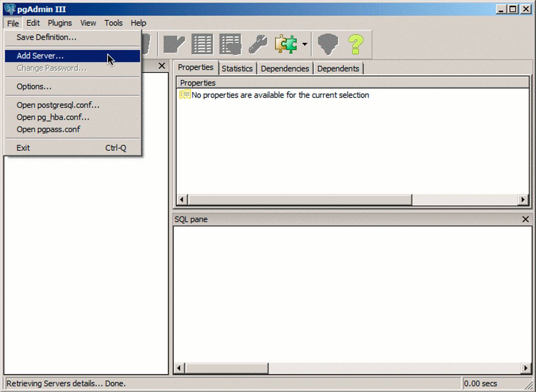This screenshot has width=536, height=392.
Task: Select "Add Server..." from the File menu
Action: 40,56
